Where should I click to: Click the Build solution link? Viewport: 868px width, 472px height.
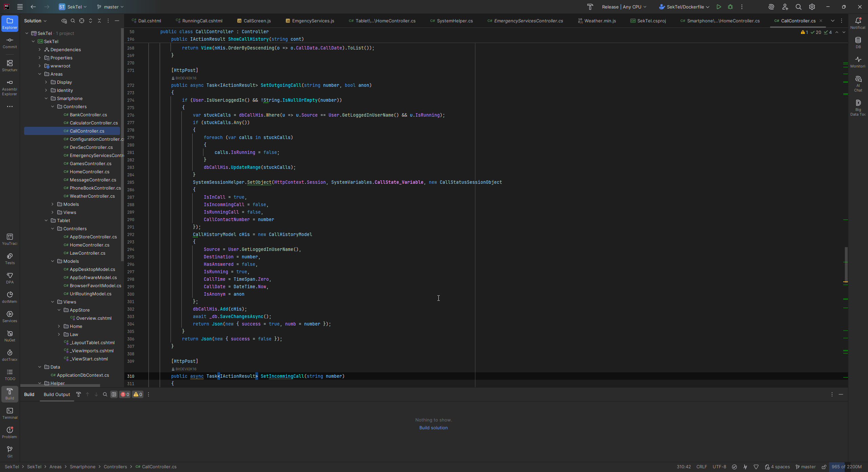point(433,428)
